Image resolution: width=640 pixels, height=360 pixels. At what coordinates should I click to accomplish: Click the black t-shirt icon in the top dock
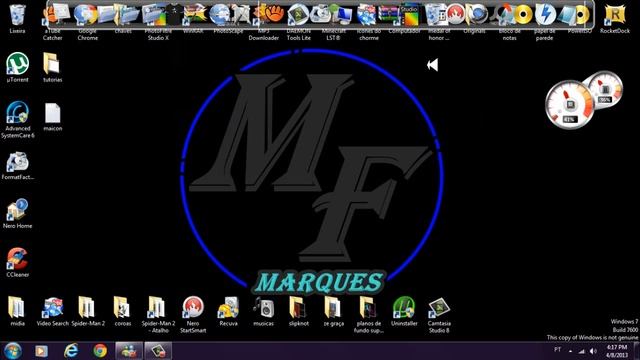tap(174, 14)
